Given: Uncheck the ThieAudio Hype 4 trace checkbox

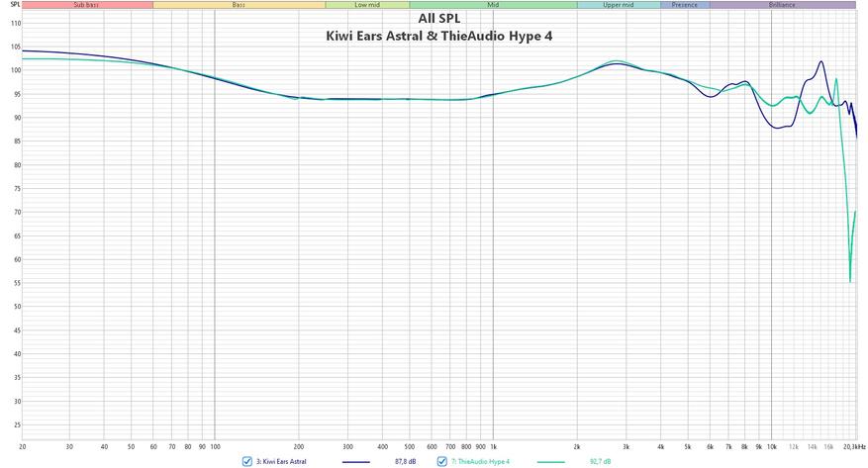Looking at the screenshot, I should (x=441, y=461).
